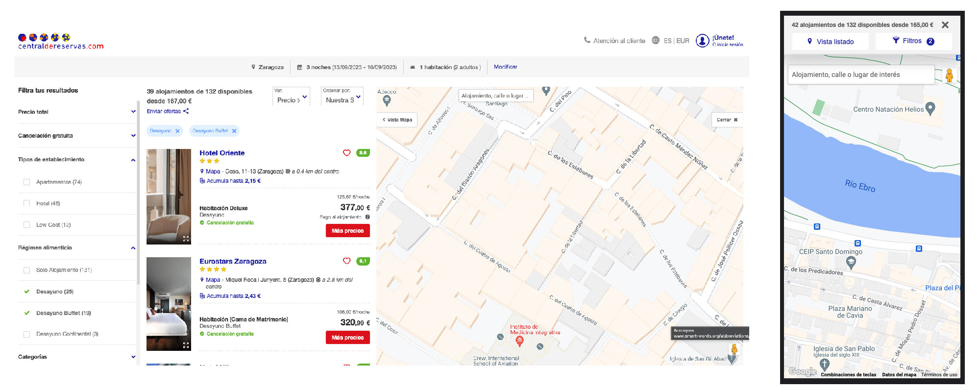Image resolution: width=980 pixels, height=392 pixels.
Task: Check Solo Alojamiento (131) checkbox
Action: pyautogui.click(x=27, y=270)
